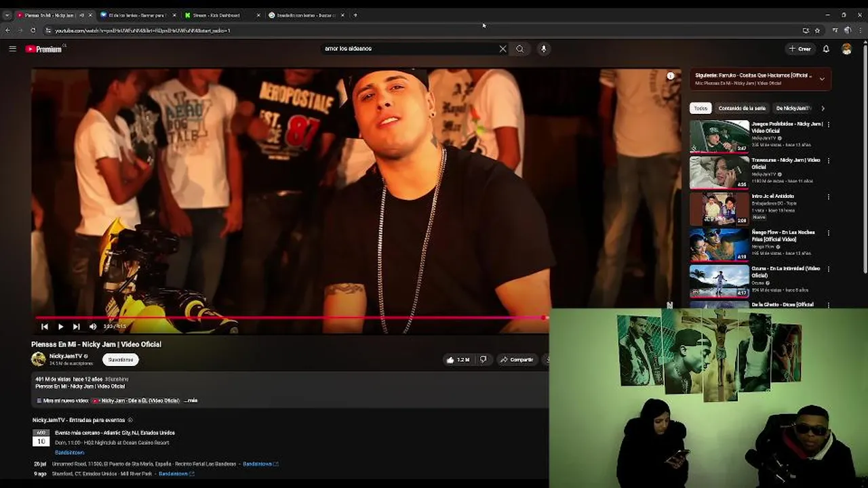Seek along the red progress bar
Viewport: 868px width, 488px height.
290,317
